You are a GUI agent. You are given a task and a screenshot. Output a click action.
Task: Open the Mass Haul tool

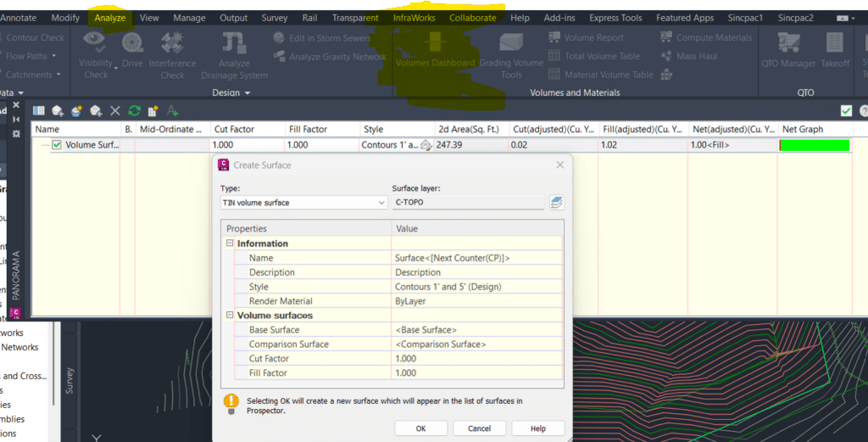point(688,56)
